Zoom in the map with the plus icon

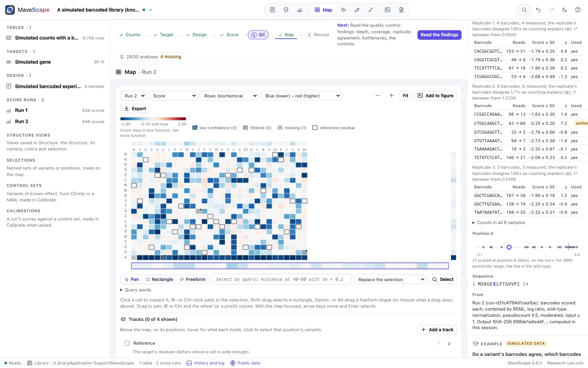pyautogui.click(x=391, y=95)
